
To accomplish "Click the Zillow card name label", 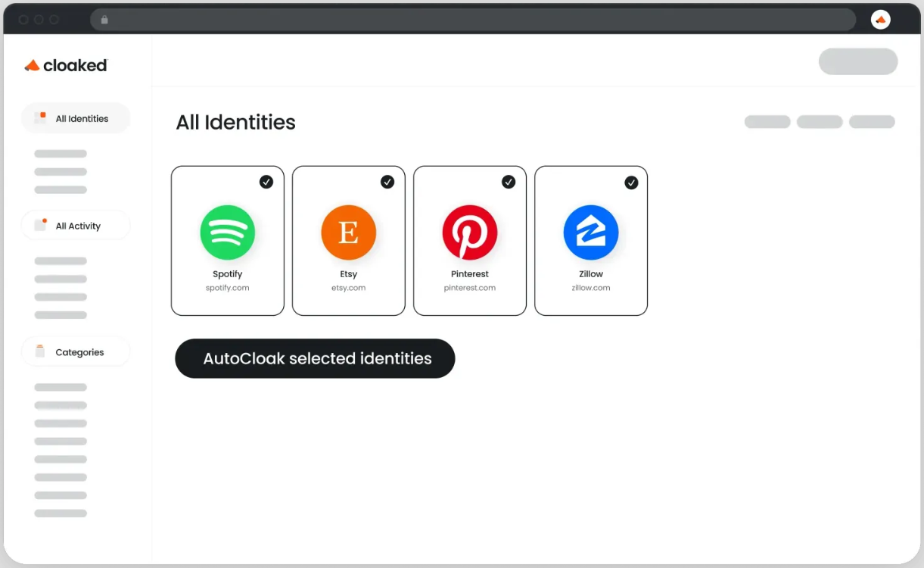I will (x=591, y=274).
